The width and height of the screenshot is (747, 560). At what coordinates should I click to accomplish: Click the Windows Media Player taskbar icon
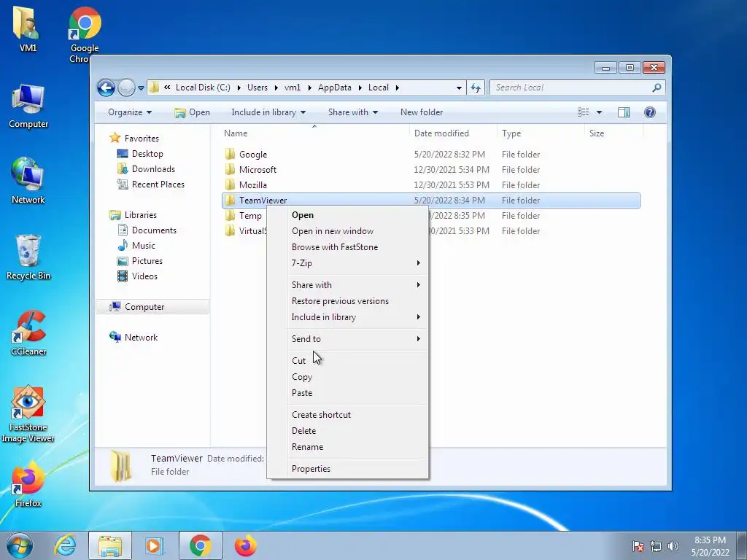click(x=154, y=545)
